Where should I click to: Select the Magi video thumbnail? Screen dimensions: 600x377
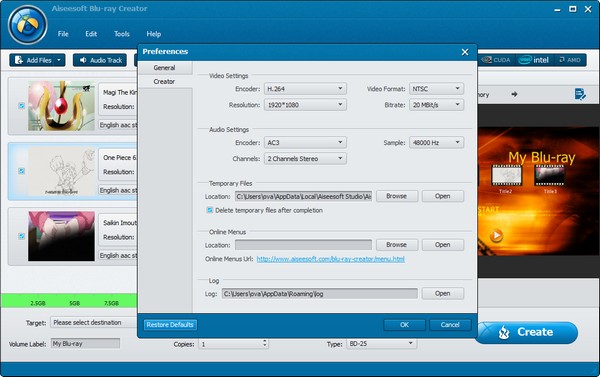click(61, 106)
